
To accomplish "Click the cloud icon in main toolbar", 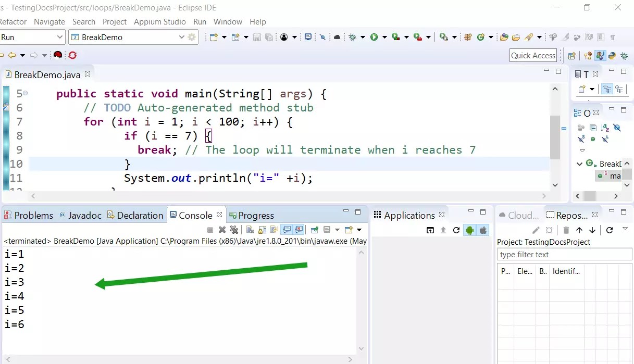I will point(337,37).
